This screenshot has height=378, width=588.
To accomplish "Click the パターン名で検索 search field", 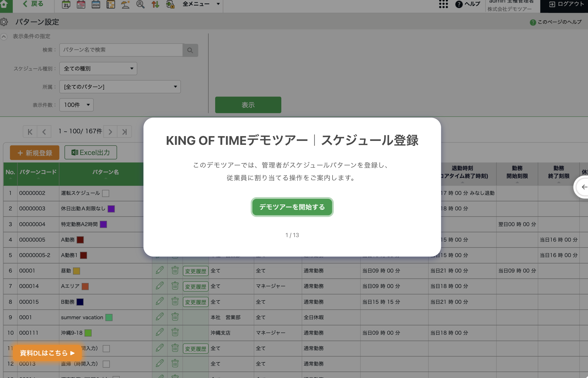I will point(121,50).
